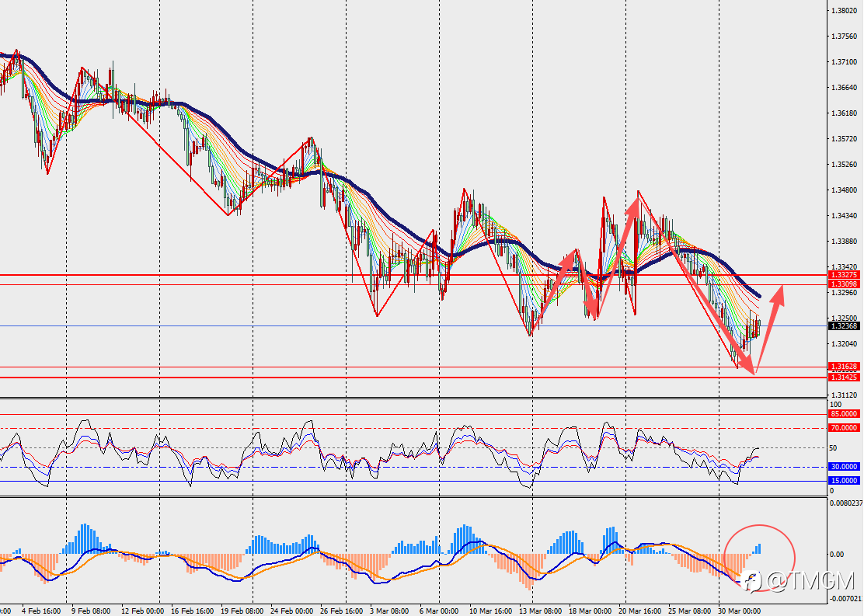
Task: Click the blue 15.0000 level label
Action: 844,481
